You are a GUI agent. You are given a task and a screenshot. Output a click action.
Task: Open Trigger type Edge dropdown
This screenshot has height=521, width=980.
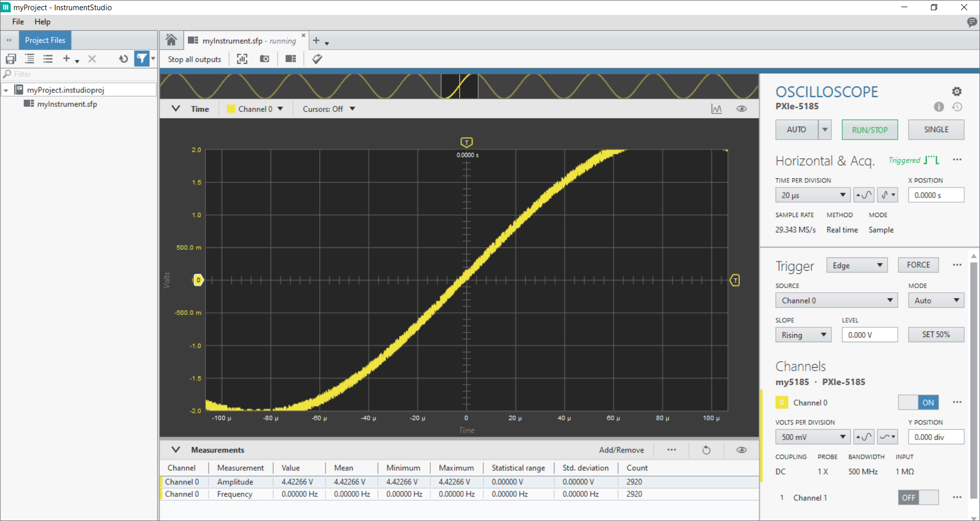[857, 265]
